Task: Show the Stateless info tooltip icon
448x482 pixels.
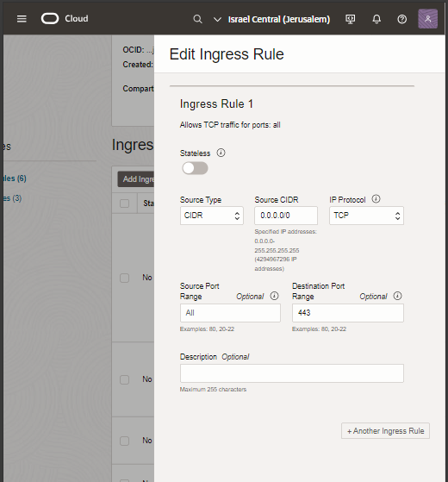Action: pos(221,153)
